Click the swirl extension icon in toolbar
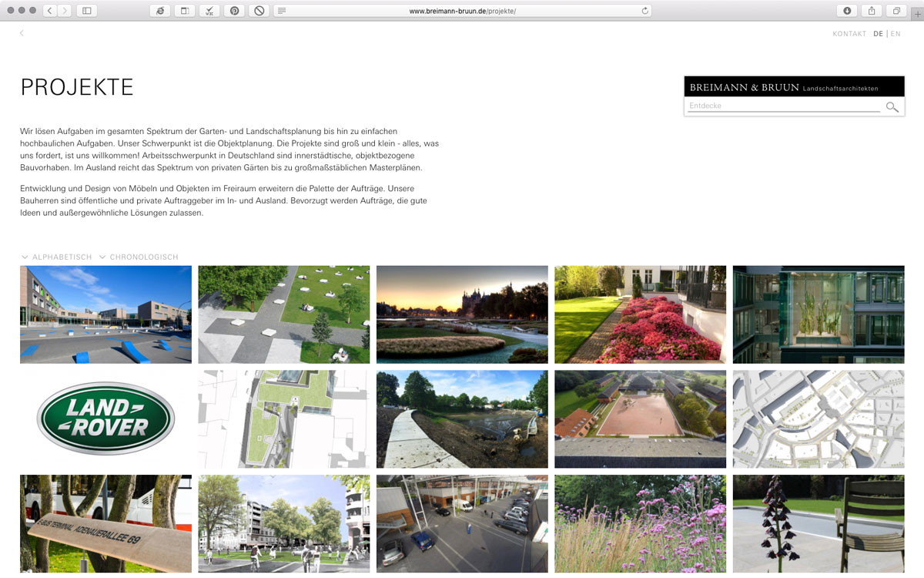 159,11
